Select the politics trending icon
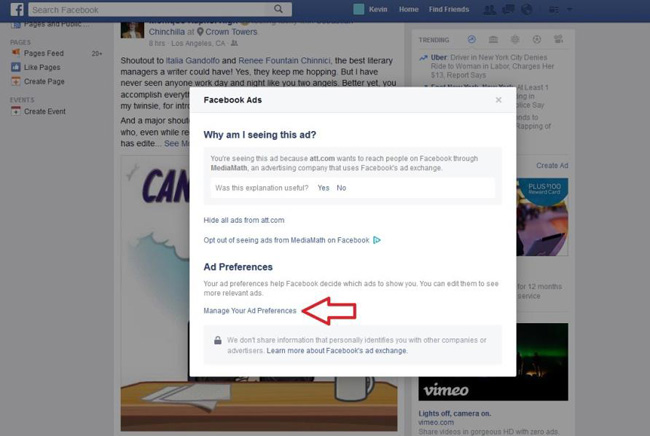Image resolution: width=650 pixels, height=436 pixels. [x=493, y=39]
